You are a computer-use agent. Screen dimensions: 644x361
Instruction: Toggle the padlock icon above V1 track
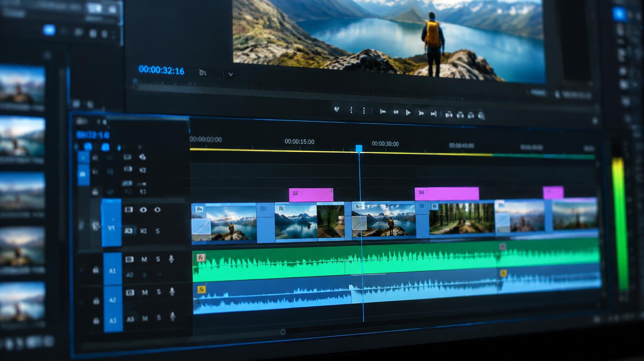pyautogui.click(x=95, y=192)
